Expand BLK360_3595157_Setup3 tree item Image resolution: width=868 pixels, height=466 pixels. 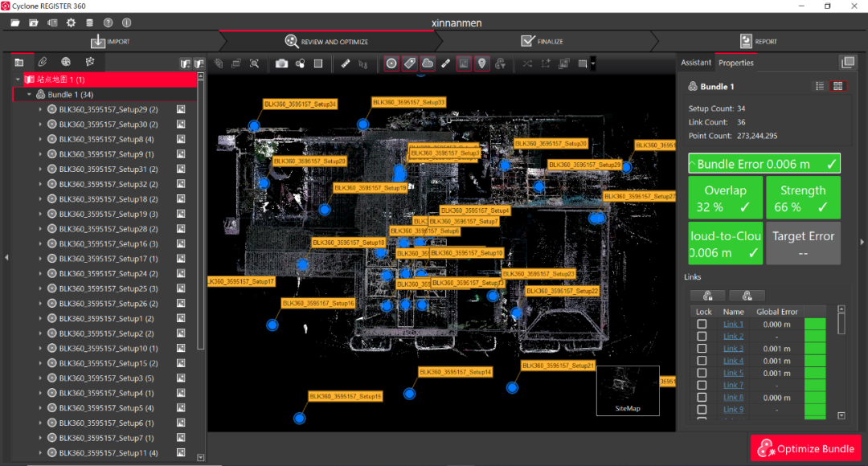[40, 378]
